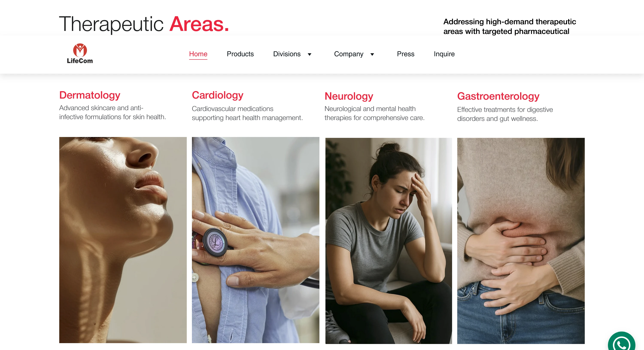Viewport: 644px width, 350px height.
Task: Open the Press page link
Action: [x=406, y=54]
